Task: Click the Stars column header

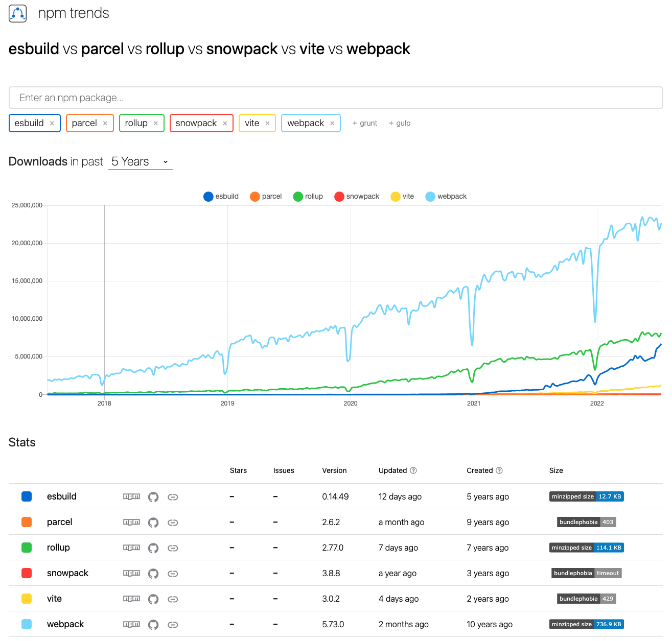Action: pos(238,470)
